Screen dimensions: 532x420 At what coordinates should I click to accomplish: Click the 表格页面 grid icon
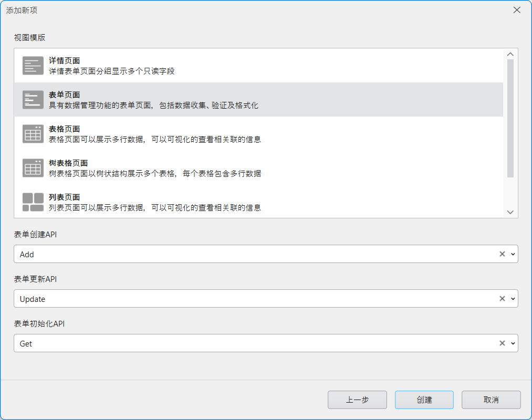tap(33, 134)
